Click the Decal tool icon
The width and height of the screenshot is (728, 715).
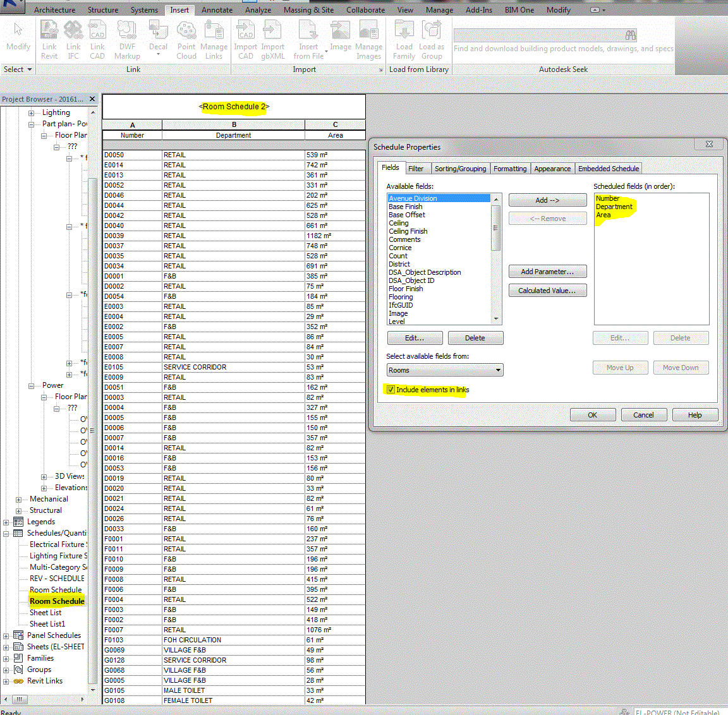point(158,30)
